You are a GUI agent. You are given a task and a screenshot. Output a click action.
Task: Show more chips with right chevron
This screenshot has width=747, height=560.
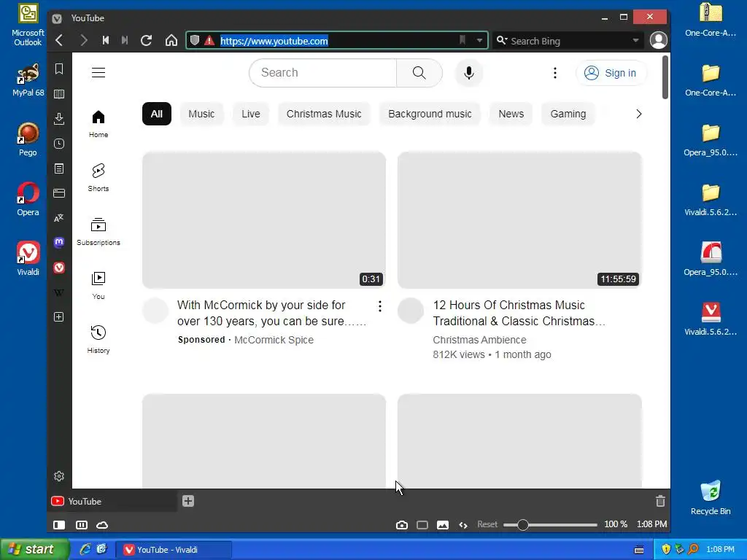click(x=639, y=114)
